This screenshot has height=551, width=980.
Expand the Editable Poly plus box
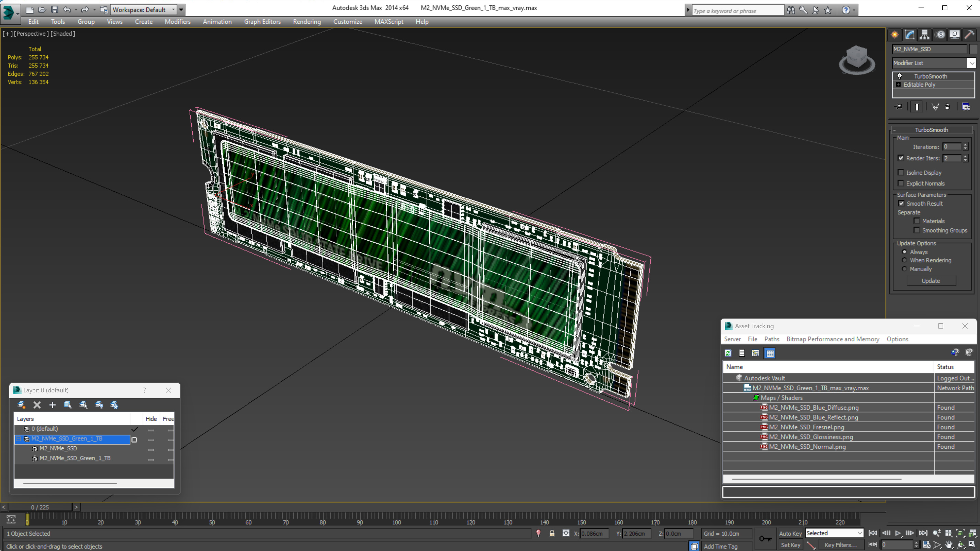(x=898, y=84)
